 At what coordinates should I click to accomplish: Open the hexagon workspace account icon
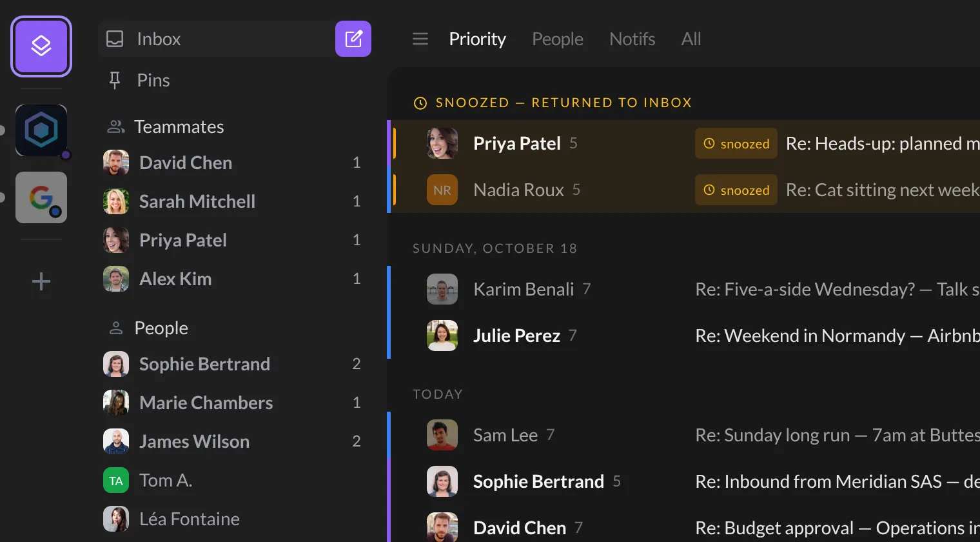tap(41, 130)
